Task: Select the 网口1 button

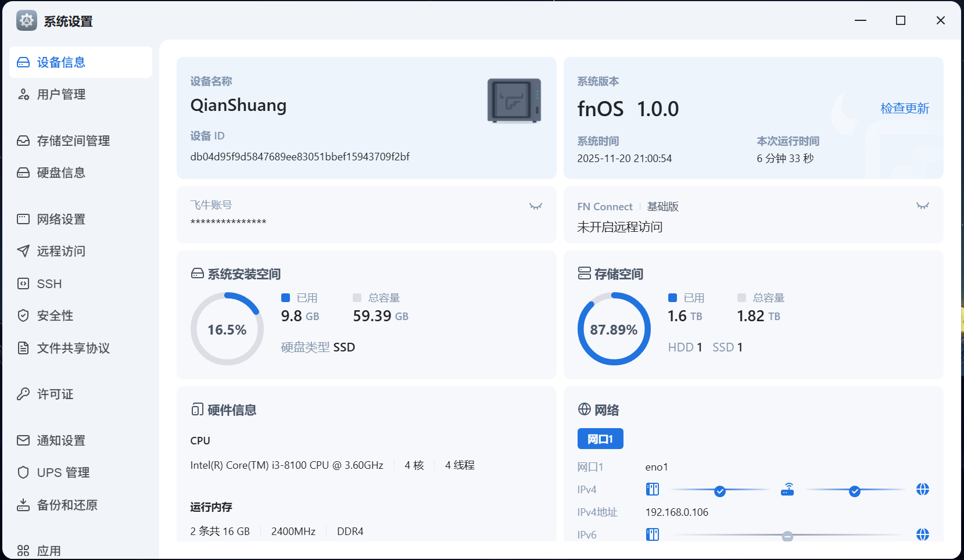Action: [600, 439]
